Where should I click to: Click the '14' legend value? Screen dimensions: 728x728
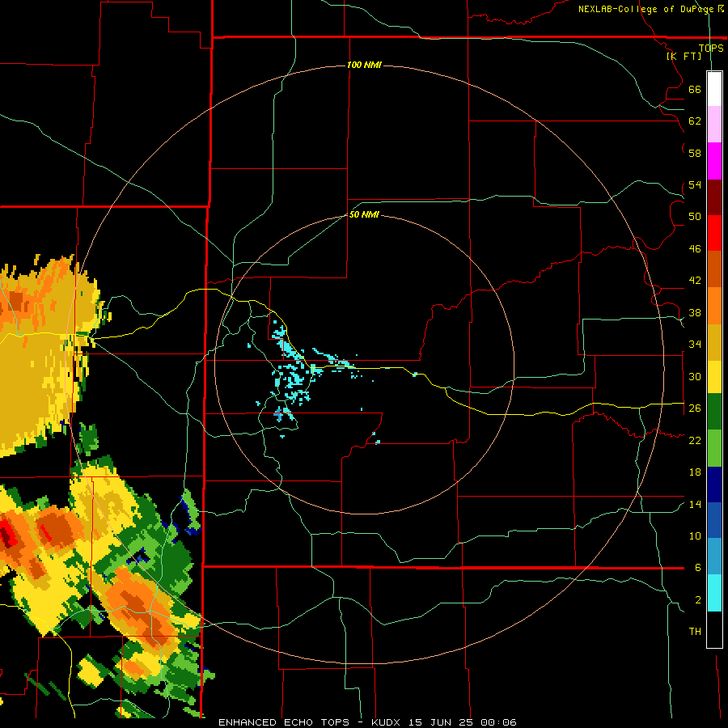[695, 504]
